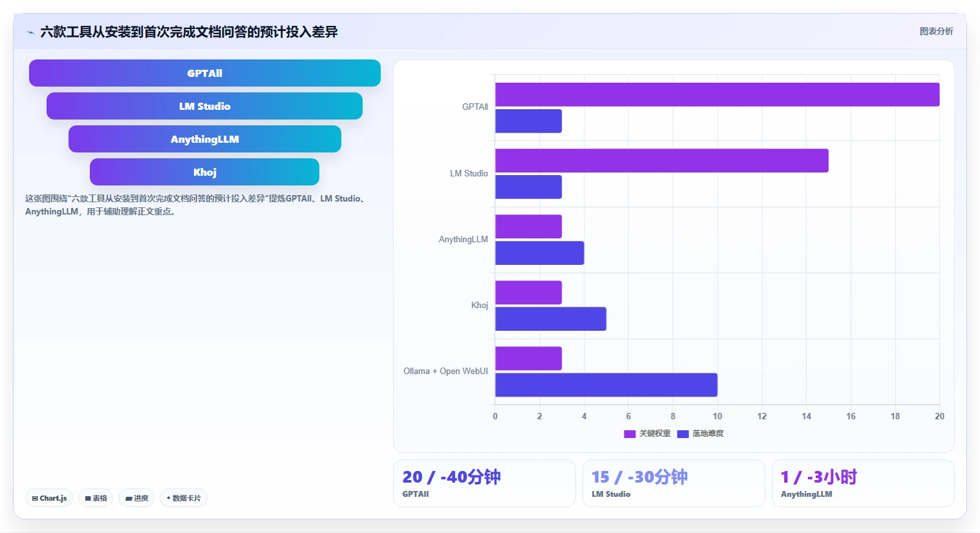Click the purple GPTAll bar in chart
Image resolution: width=980 pixels, height=533 pixels.
tap(717, 94)
